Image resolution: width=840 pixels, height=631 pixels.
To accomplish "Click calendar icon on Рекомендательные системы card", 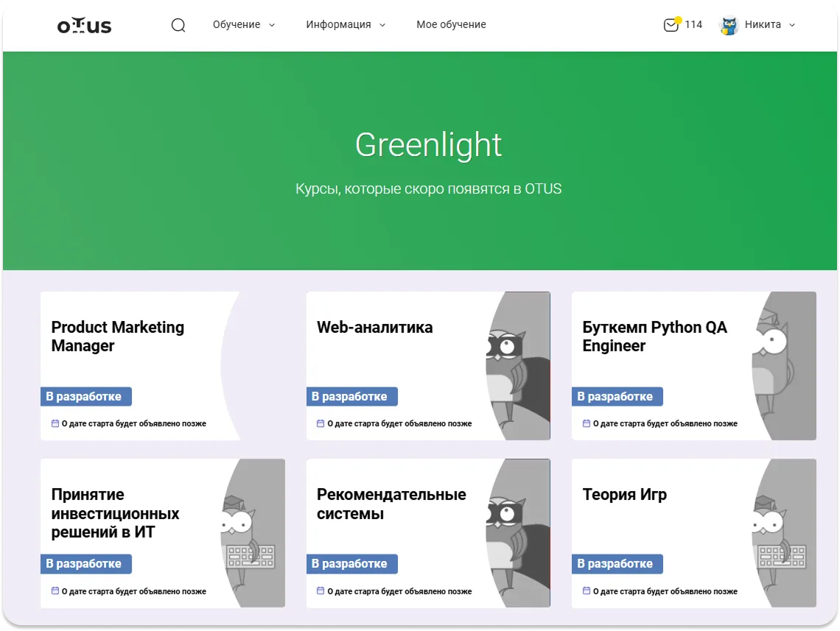I will tap(321, 591).
